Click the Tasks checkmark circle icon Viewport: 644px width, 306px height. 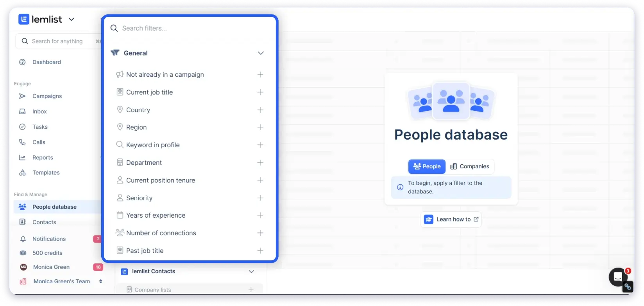click(x=22, y=127)
